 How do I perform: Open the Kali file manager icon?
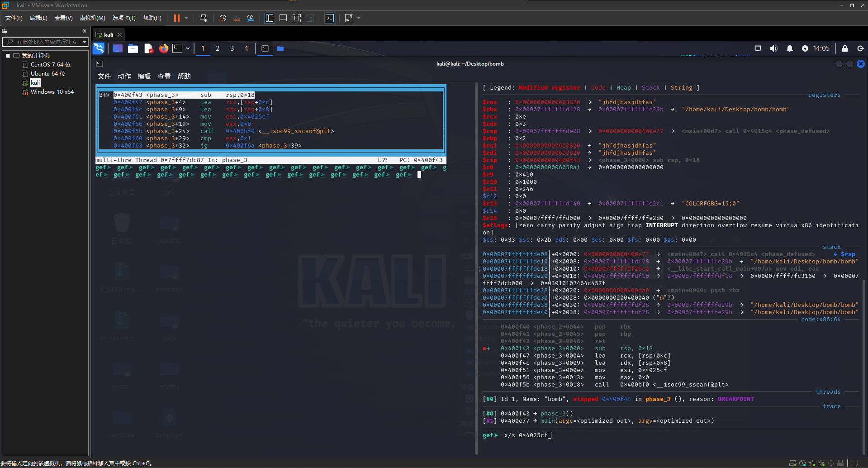coord(133,48)
